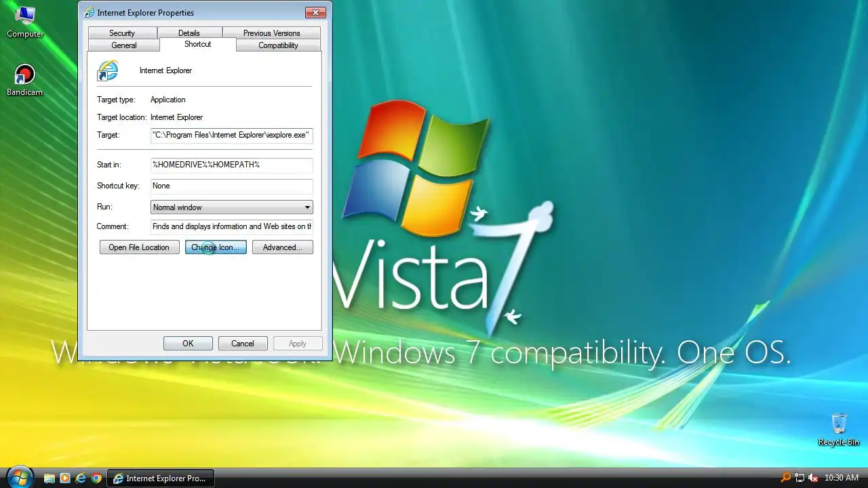
Task: Open the network status tray icon
Action: pyautogui.click(x=800, y=478)
